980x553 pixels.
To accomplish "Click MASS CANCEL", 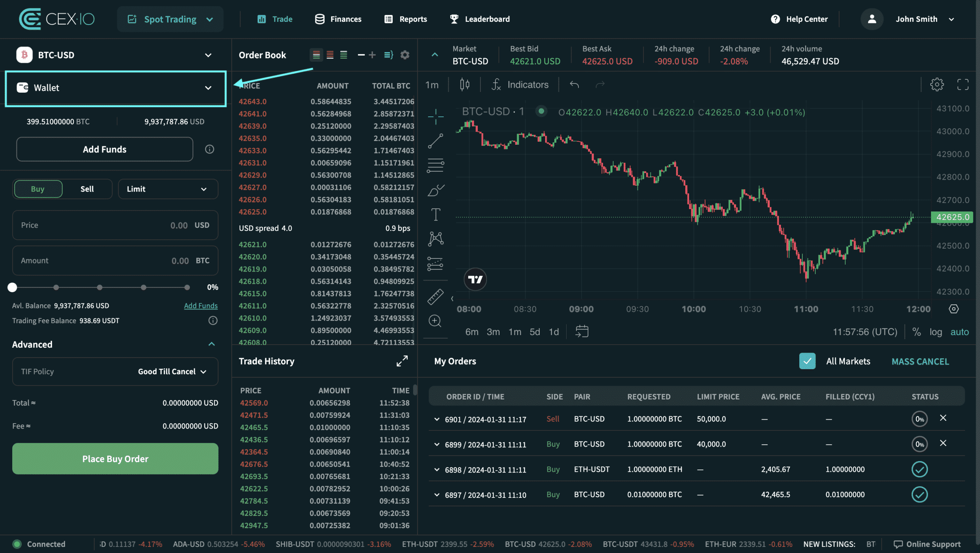I will tap(920, 361).
